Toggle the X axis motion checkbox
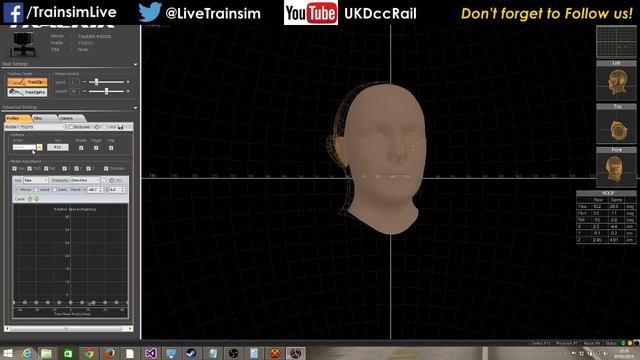 (64, 168)
